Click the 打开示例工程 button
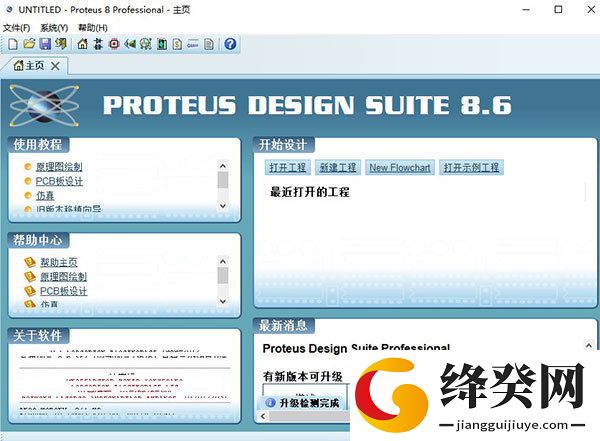This screenshot has height=441, width=600. pyautogui.click(x=471, y=168)
